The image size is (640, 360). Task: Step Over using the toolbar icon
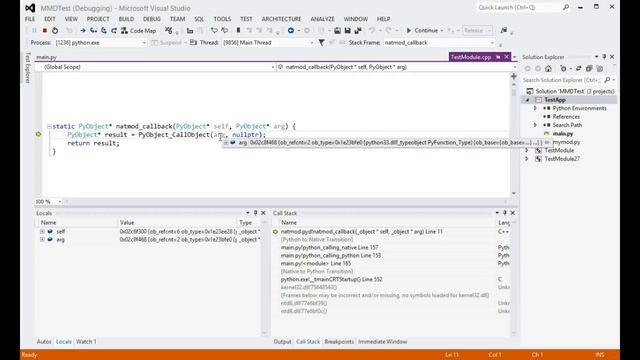tap(104, 31)
